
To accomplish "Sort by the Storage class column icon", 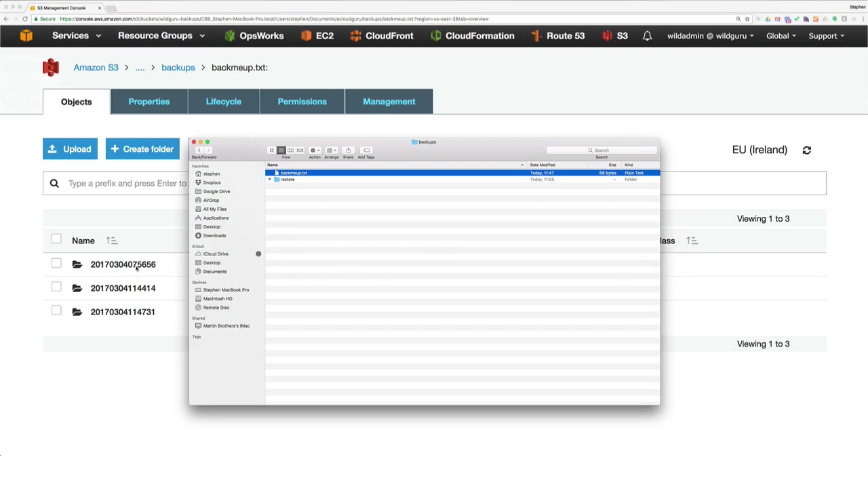I will [692, 241].
